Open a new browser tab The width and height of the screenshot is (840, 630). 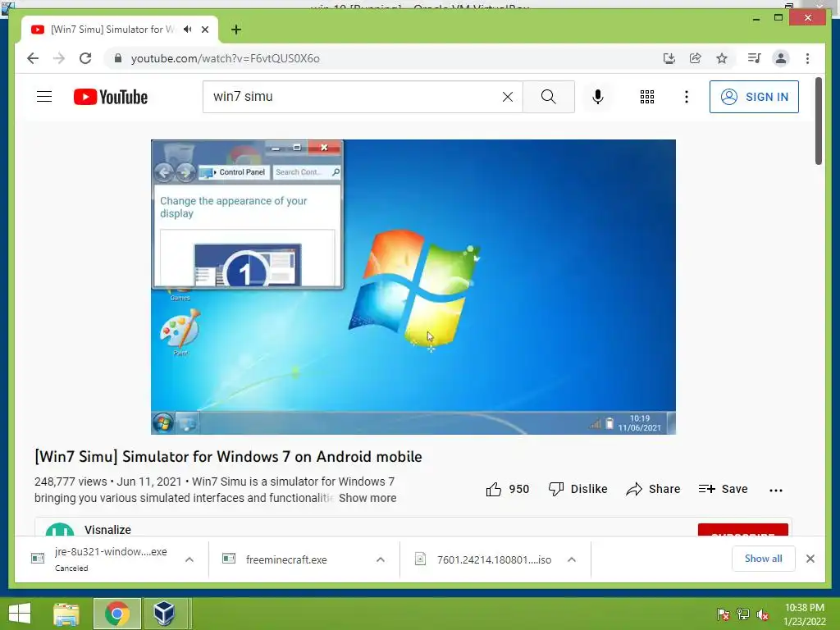point(236,30)
